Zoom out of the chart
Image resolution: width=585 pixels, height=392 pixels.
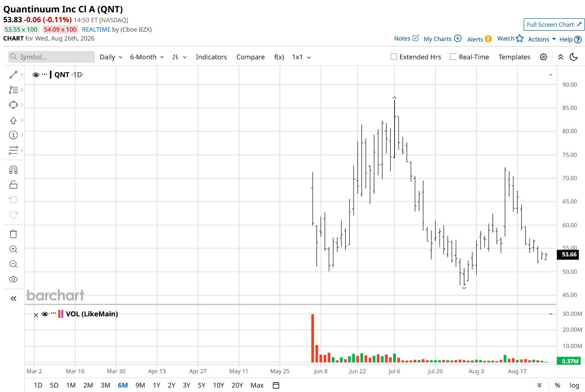[13, 264]
